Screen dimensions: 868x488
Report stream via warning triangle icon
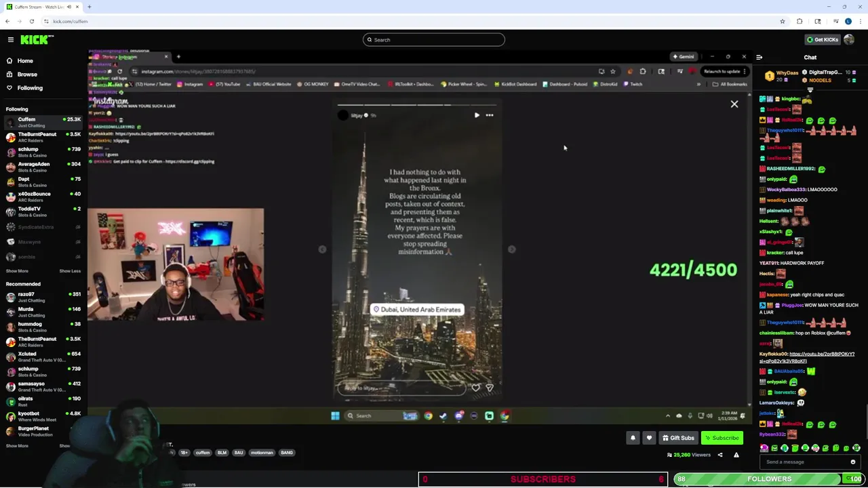pos(736,455)
